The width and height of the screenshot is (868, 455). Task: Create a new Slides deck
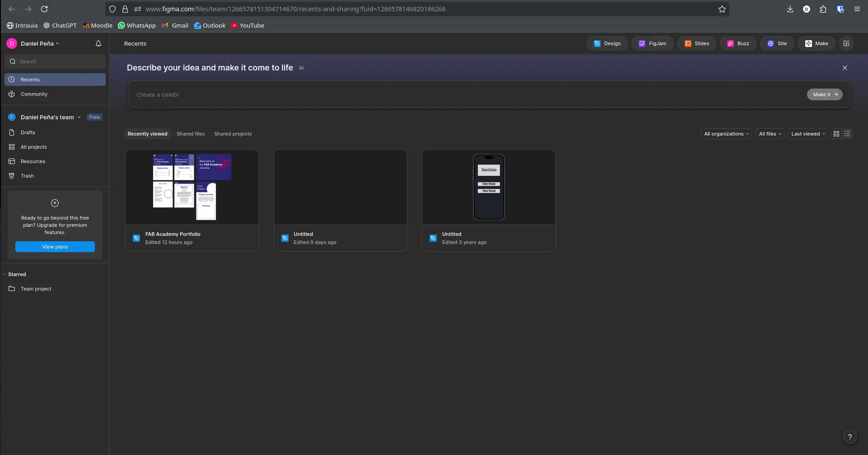(696, 43)
